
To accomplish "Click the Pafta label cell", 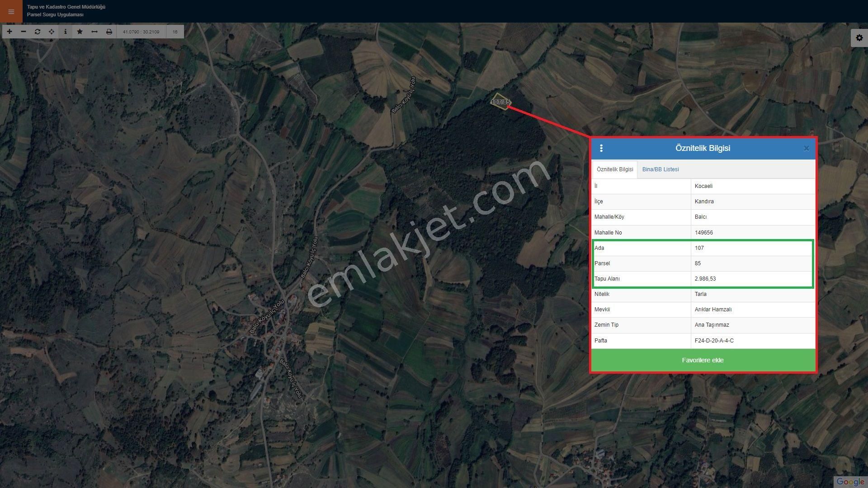I will coord(641,341).
